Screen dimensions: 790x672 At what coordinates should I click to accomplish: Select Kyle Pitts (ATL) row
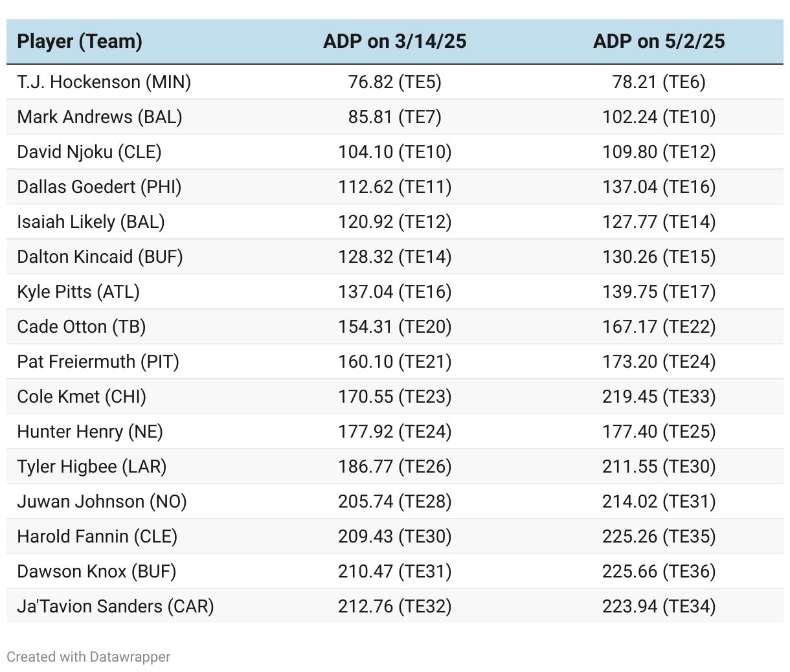tap(78, 292)
